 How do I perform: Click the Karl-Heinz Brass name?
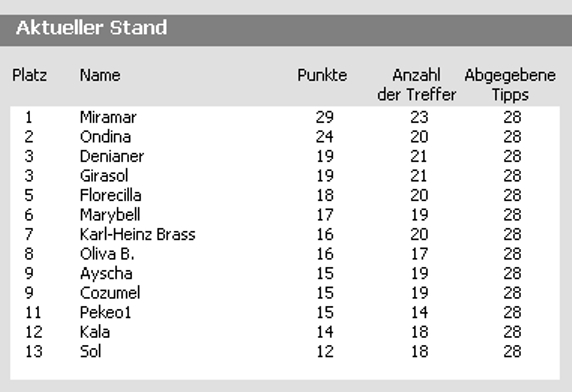click(138, 234)
